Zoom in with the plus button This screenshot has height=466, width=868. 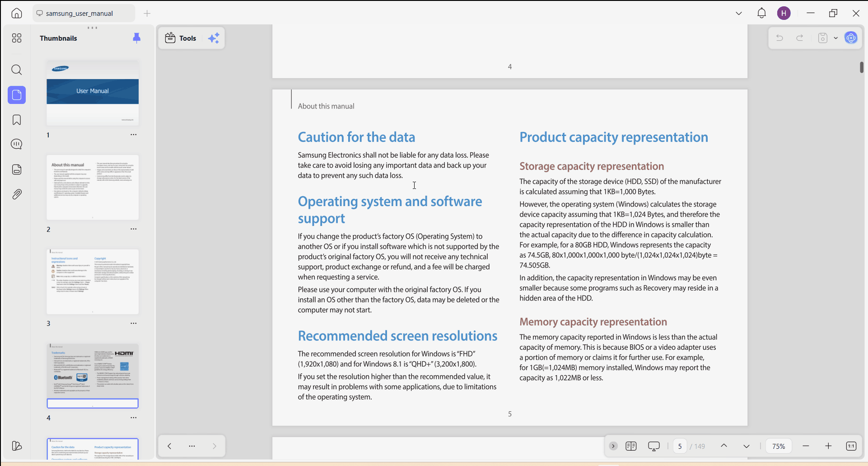pos(828,446)
